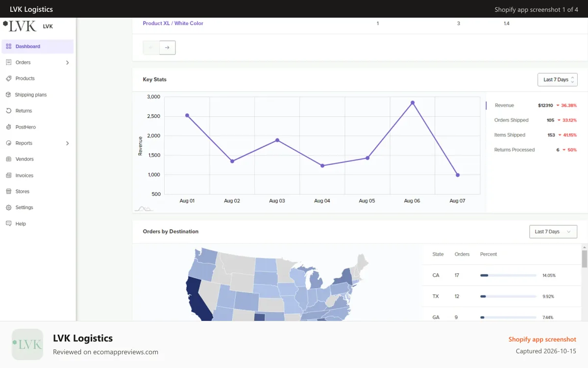Click the Reports pie chart icon
This screenshot has width=588, height=368.
click(8, 143)
